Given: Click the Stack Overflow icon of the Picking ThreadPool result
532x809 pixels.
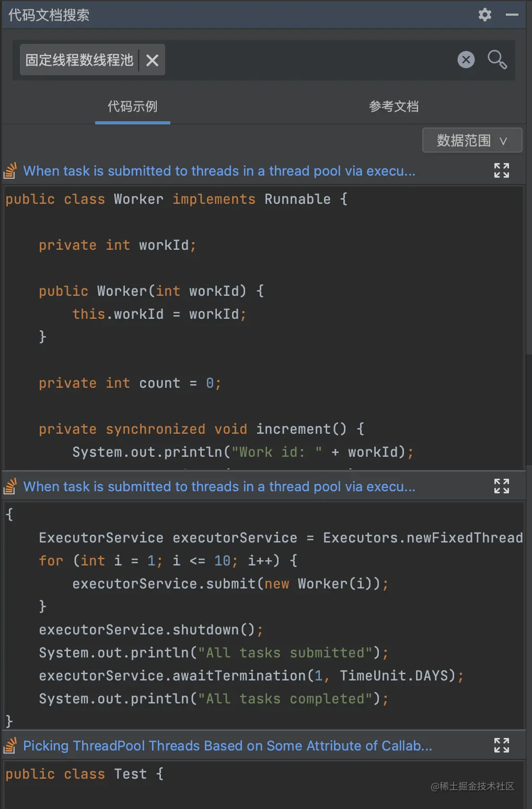Looking at the screenshot, I should [x=10, y=745].
